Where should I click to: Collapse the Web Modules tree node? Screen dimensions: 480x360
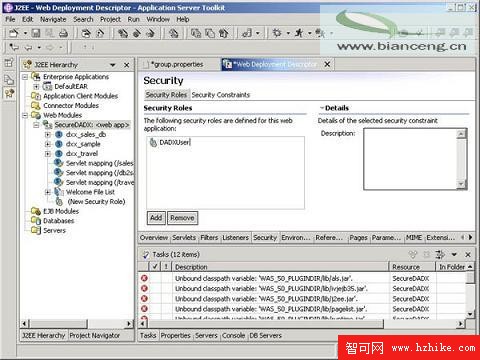(x=25, y=115)
